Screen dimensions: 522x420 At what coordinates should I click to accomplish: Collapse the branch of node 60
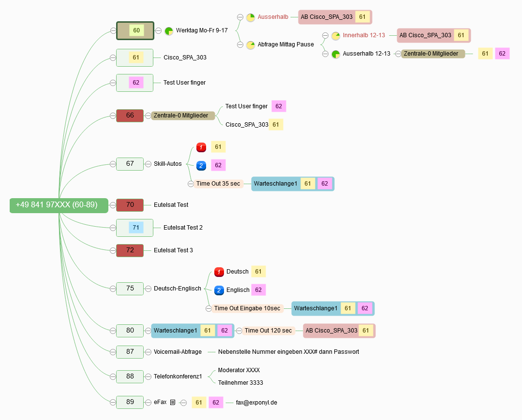(113, 30)
